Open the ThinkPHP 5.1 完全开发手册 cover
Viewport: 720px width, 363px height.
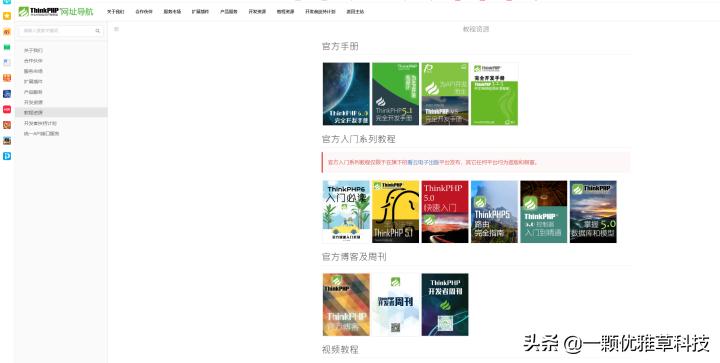pos(395,94)
